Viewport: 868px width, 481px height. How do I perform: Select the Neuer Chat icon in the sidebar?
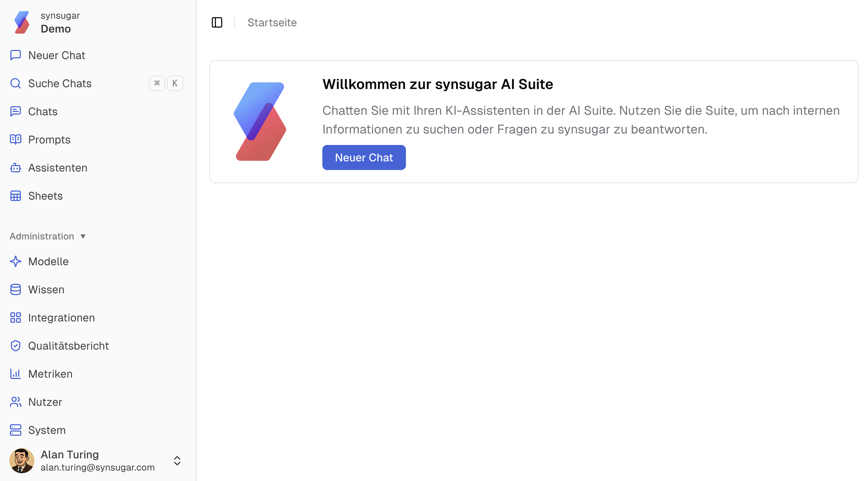click(x=16, y=55)
